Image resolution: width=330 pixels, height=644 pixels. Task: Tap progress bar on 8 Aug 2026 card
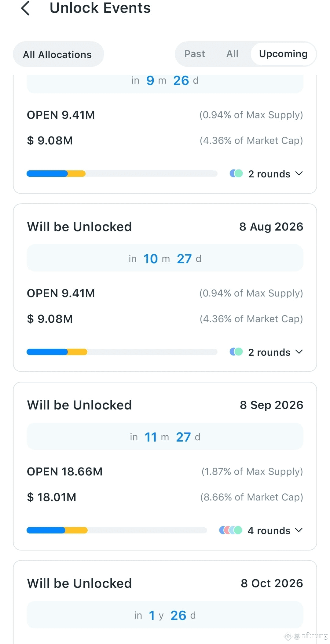(x=122, y=352)
